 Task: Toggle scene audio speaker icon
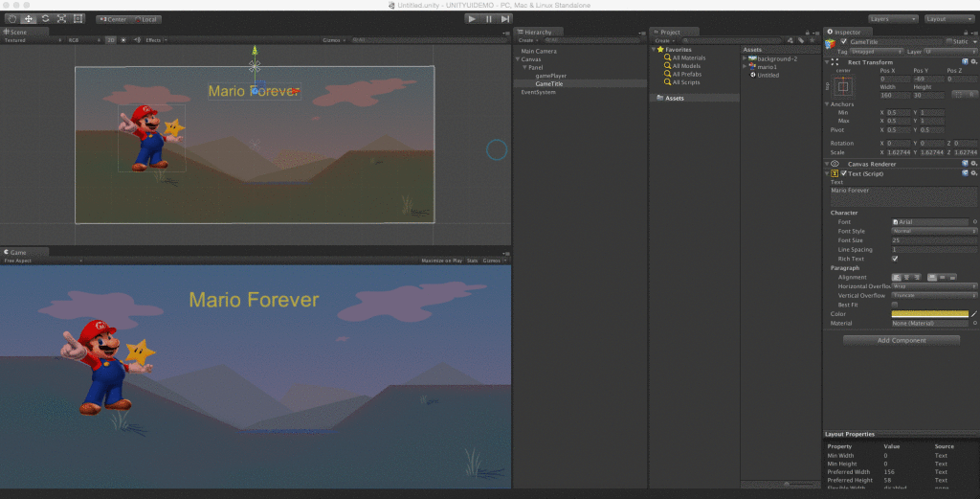[x=138, y=40]
